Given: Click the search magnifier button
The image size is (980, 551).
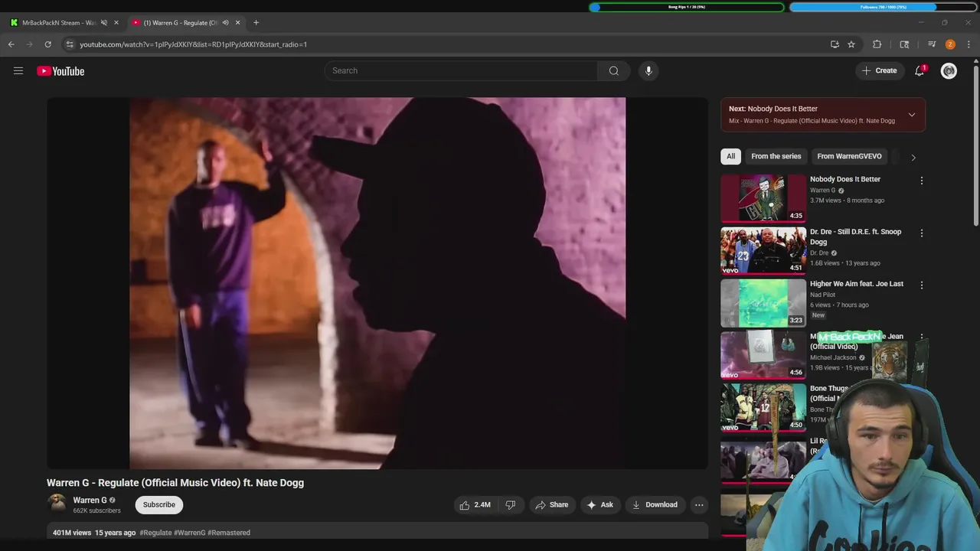Looking at the screenshot, I should pyautogui.click(x=614, y=70).
